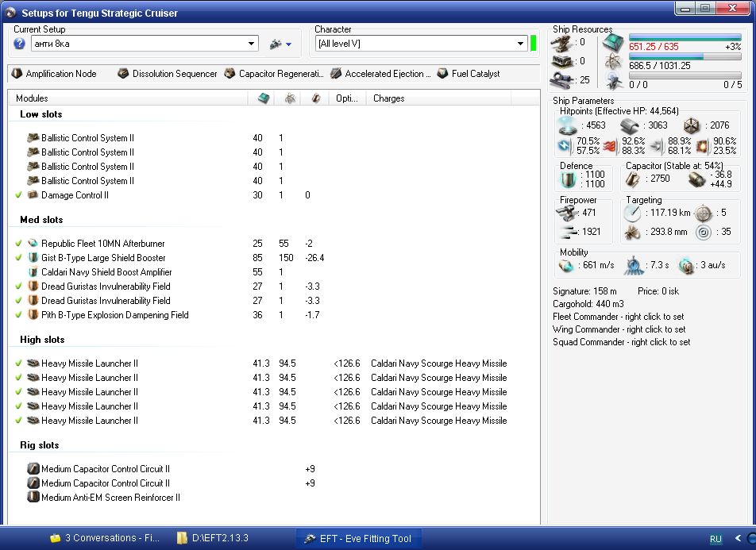The height and width of the screenshot is (550, 756).
Task: Click the Amplification Node subsystem icon
Action: [x=17, y=73]
